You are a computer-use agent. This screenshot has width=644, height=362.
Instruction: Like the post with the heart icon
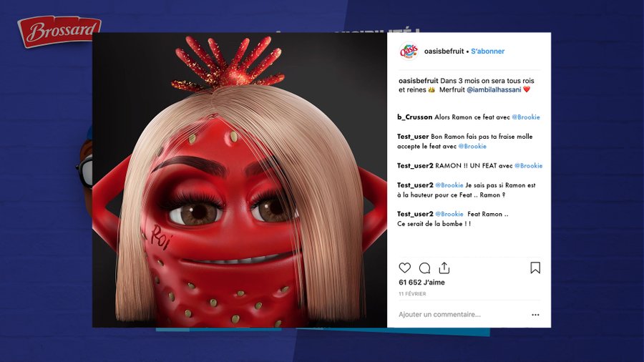click(404, 268)
